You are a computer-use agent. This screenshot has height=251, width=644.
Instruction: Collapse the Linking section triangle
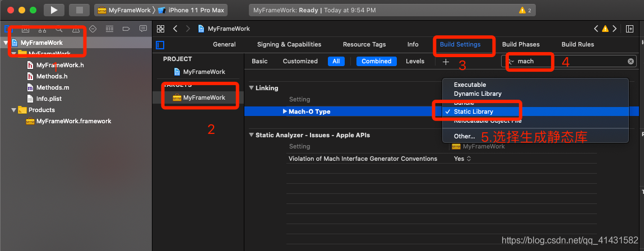(x=251, y=88)
